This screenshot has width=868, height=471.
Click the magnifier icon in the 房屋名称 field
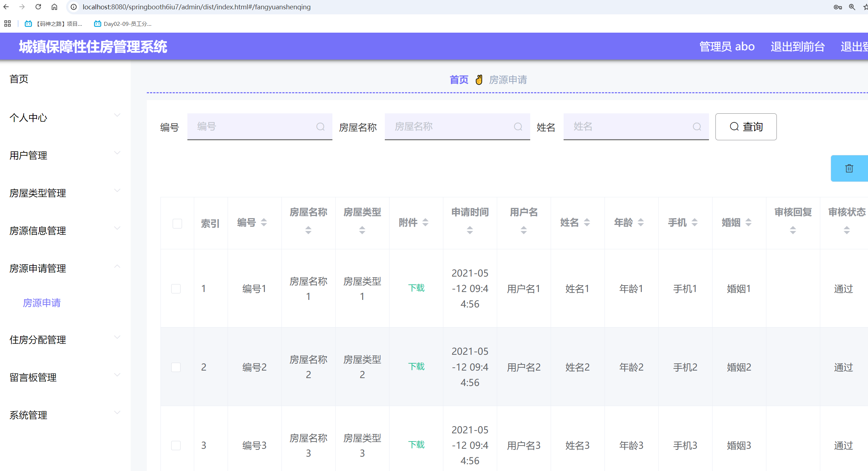coord(518,127)
